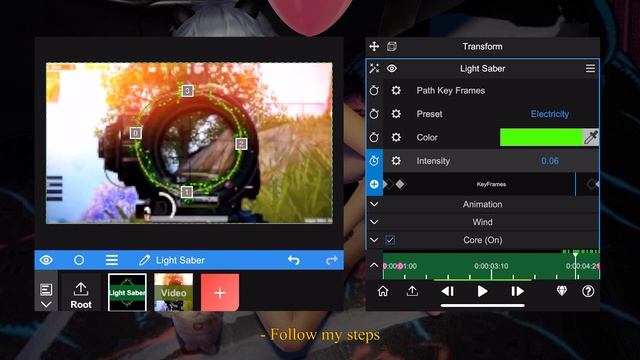Open the layers panel list icon
This screenshot has height=360, width=640.
[x=46, y=289]
